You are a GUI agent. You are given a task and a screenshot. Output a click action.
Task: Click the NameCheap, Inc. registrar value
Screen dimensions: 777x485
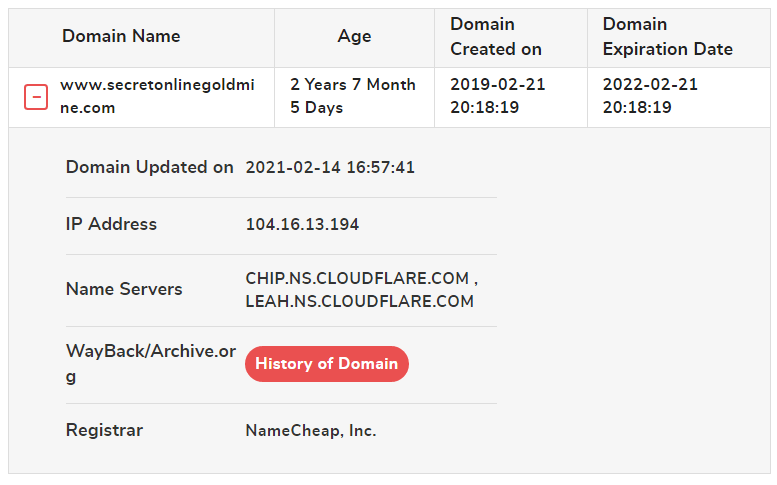coord(311,431)
